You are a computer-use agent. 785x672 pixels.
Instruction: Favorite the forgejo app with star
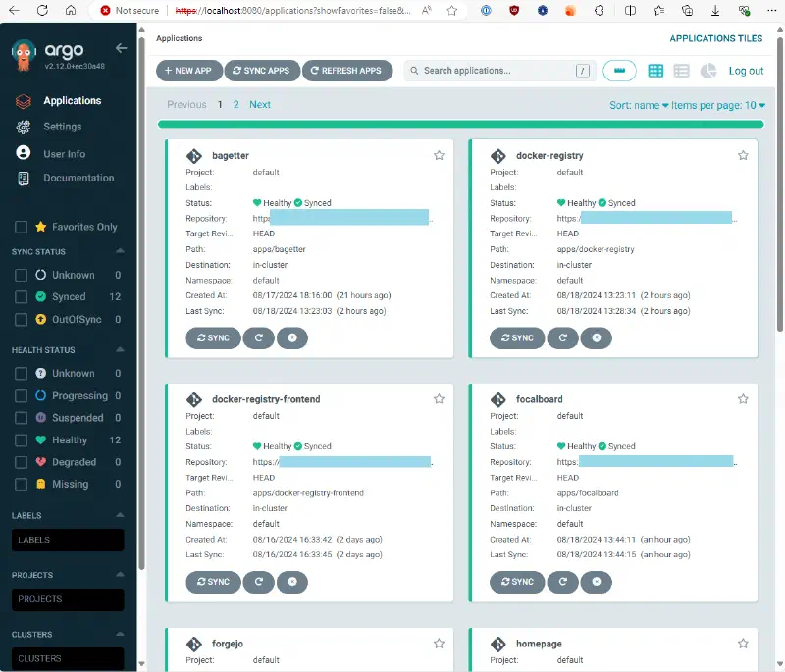439,643
